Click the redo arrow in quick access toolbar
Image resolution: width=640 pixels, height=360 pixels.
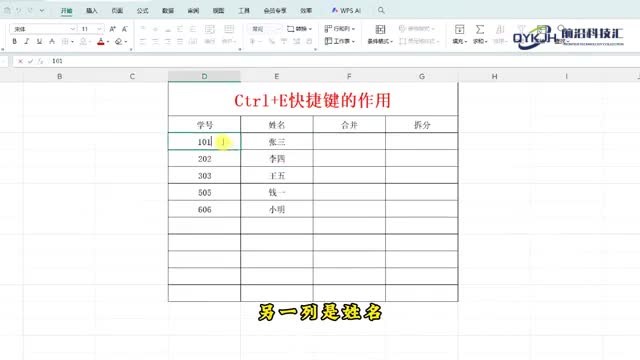point(30,11)
